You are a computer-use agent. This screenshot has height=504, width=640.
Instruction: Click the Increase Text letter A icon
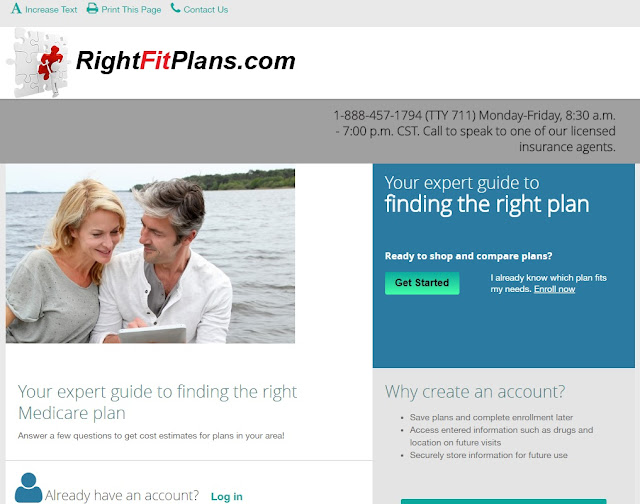coord(16,9)
